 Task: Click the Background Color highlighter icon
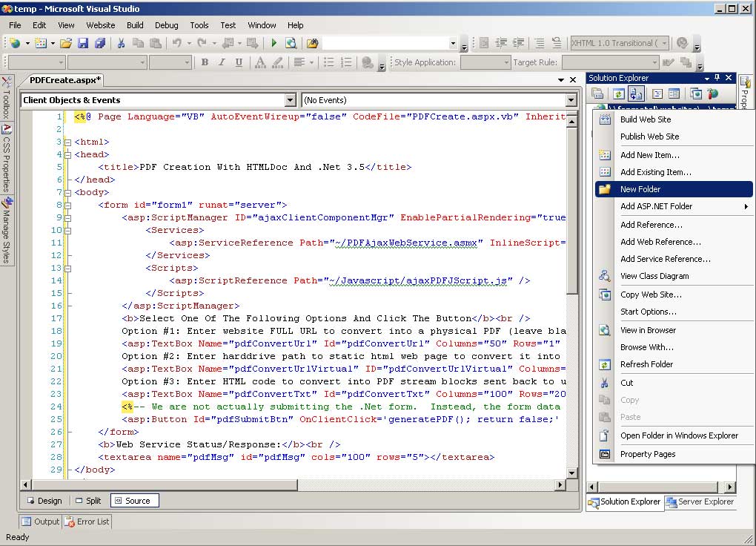pyautogui.click(x=277, y=62)
